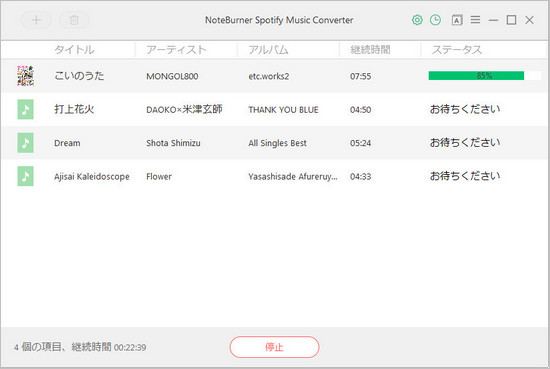Click the 4 個の項目 total duration summary
The image size is (550, 369).
[x=80, y=347]
